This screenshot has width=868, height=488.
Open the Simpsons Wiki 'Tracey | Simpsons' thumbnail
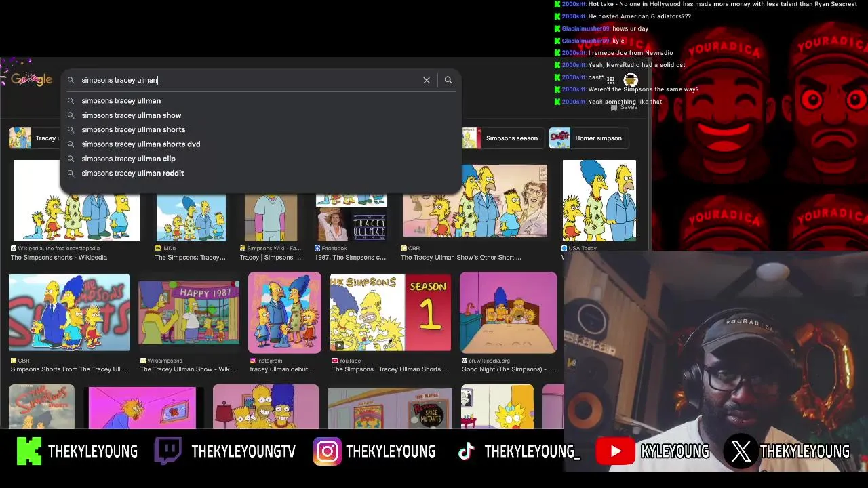click(x=271, y=218)
